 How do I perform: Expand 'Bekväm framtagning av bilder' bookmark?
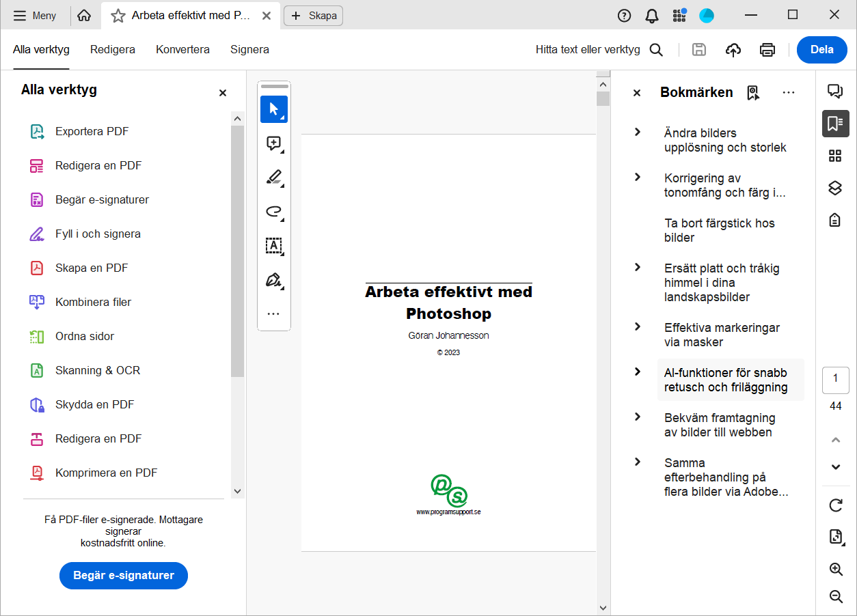(x=638, y=417)
